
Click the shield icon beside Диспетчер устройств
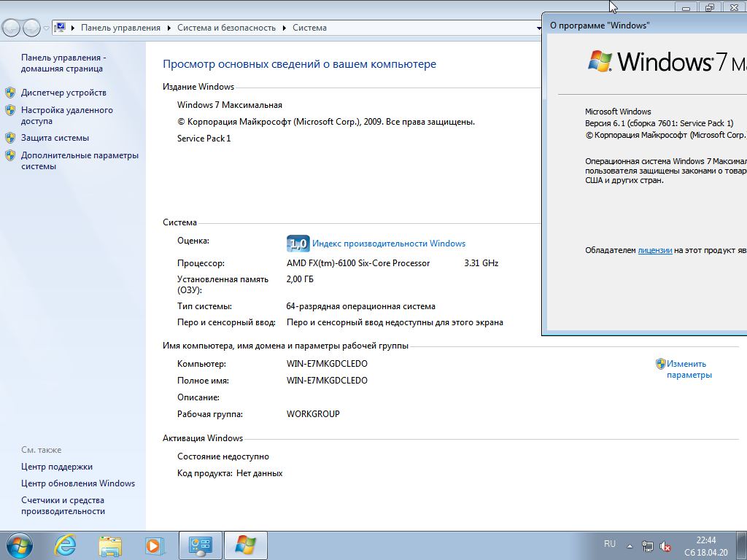pyautogui.click(x=10, y=93)
